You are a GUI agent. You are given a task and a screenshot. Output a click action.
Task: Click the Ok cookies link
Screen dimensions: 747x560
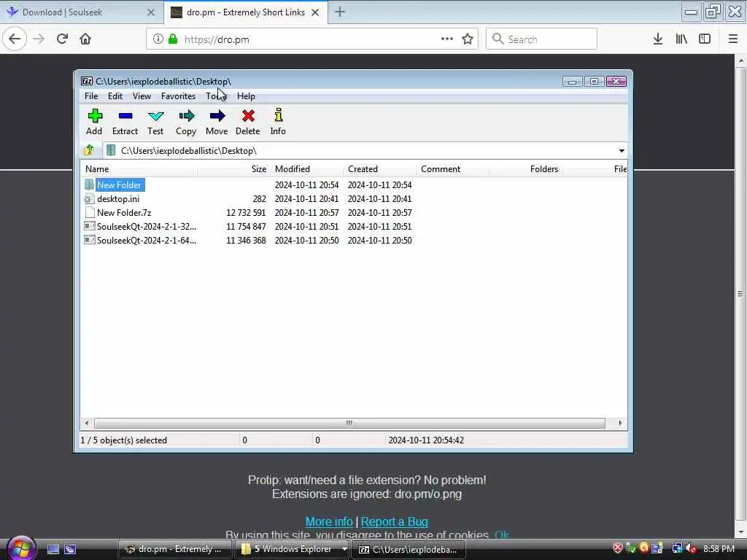point(502,535)
